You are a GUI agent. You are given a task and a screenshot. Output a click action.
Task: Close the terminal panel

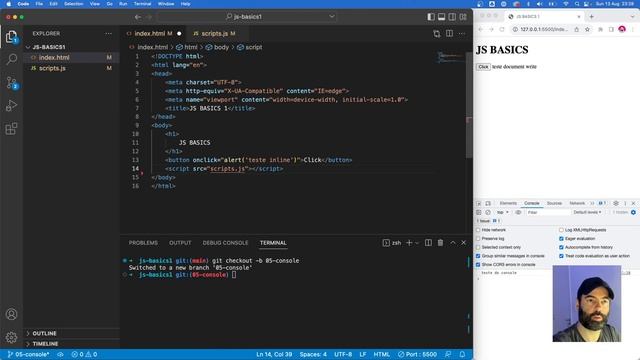[x=464, y=242]
